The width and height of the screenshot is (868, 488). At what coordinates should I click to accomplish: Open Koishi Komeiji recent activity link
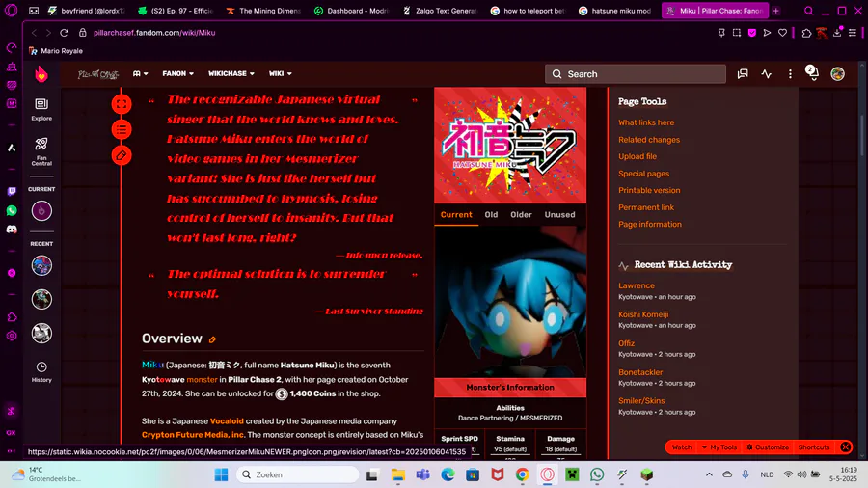click(x=643, y=314)
